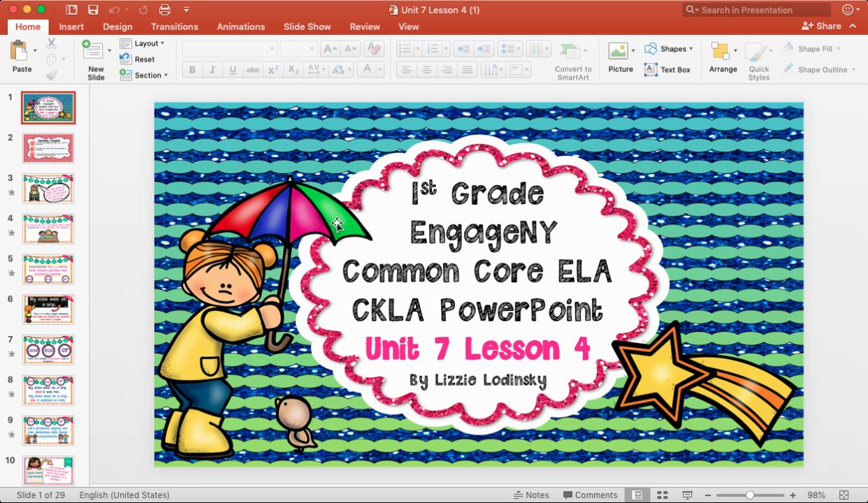Expand the Shape Fill dropdown arrow
This screenshot has width=868, height=503.
pyautogui.click(x=838, y=49)
